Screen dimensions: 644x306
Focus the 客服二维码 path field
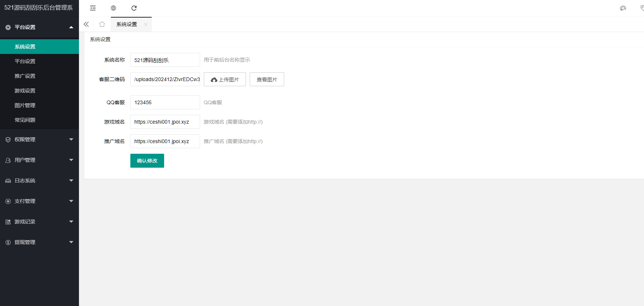click(x=165, y=79)
